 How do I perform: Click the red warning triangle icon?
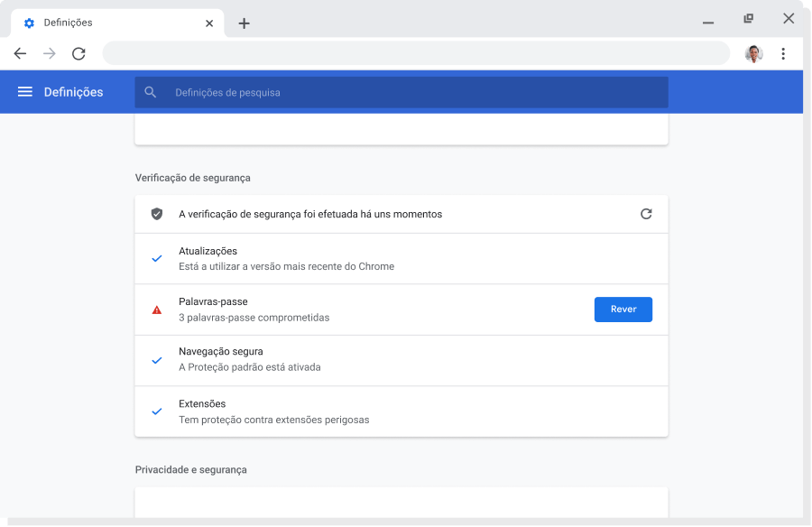click(157, 310)
